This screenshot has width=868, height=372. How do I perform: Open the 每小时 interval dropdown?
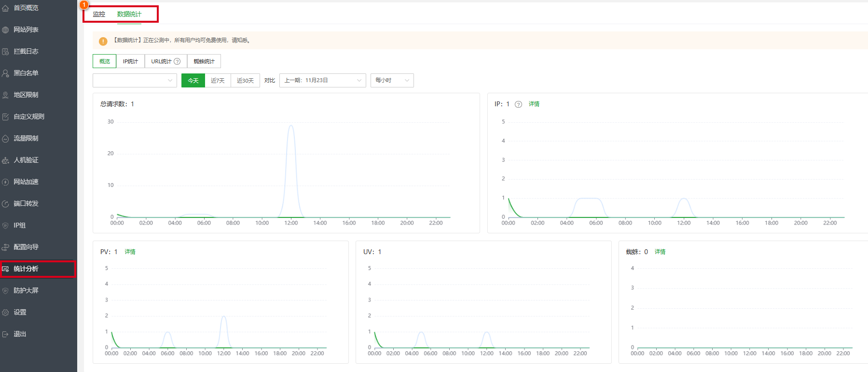[x=392, y=81]
